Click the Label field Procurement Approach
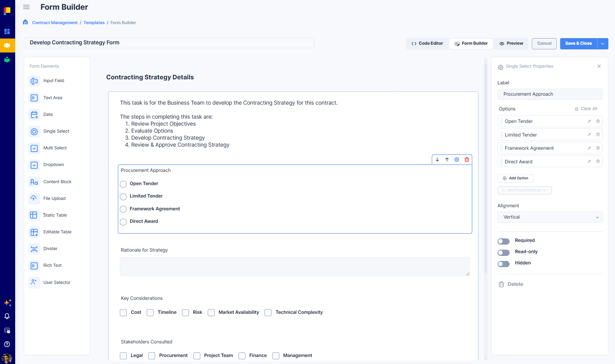Screen dimensions: 615x364 click(550, 94)
